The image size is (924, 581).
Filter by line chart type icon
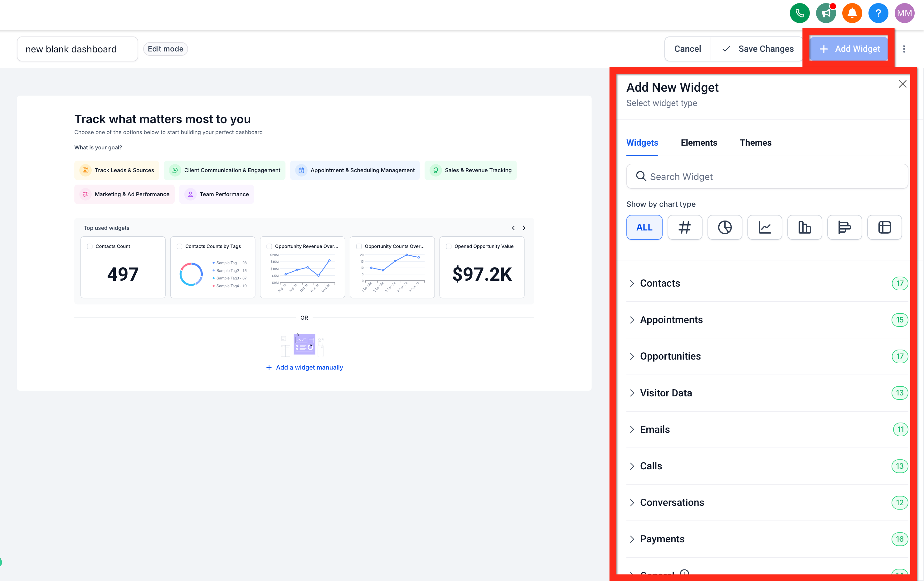tap(764, 227)
